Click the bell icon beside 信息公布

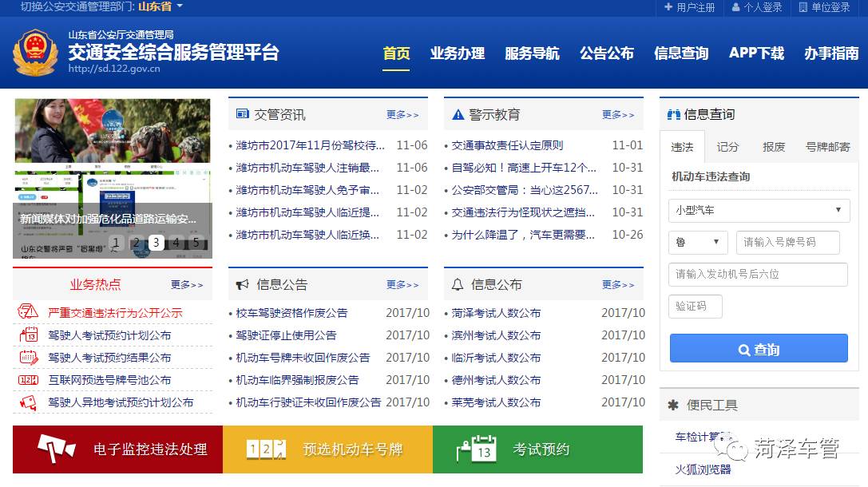(457, 283)
